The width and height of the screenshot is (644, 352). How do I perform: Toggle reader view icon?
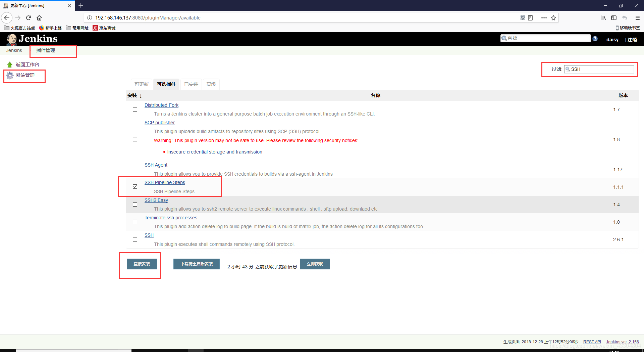pos(530,18)
